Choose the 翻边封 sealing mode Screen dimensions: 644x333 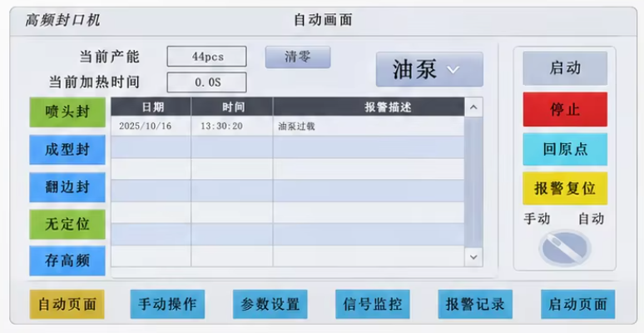67,187
